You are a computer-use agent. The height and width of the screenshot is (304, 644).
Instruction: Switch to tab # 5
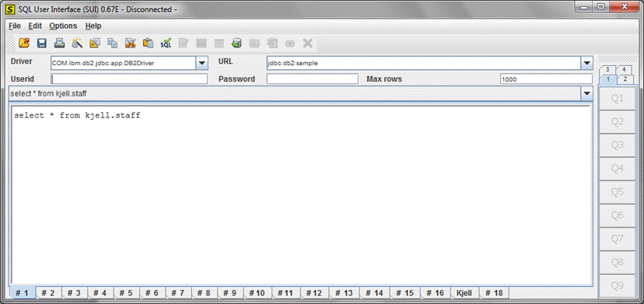(126, 293)
